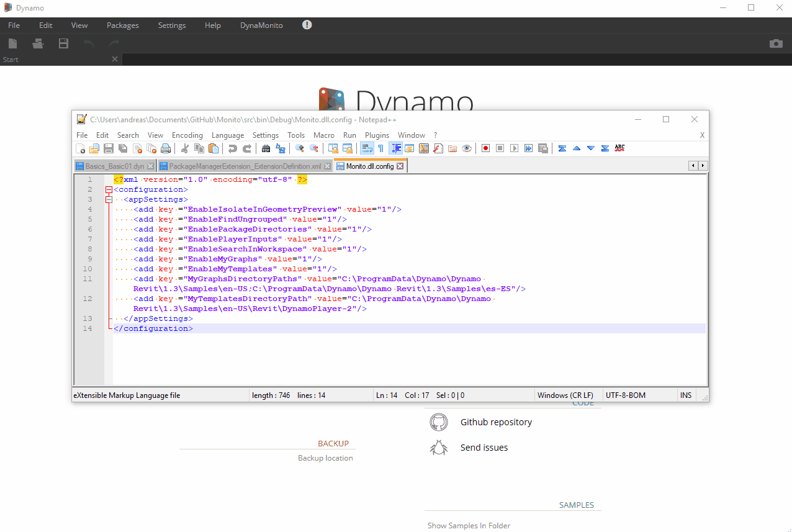Click the Undo arrow in Notepad++ toolbar

point(233,148)
